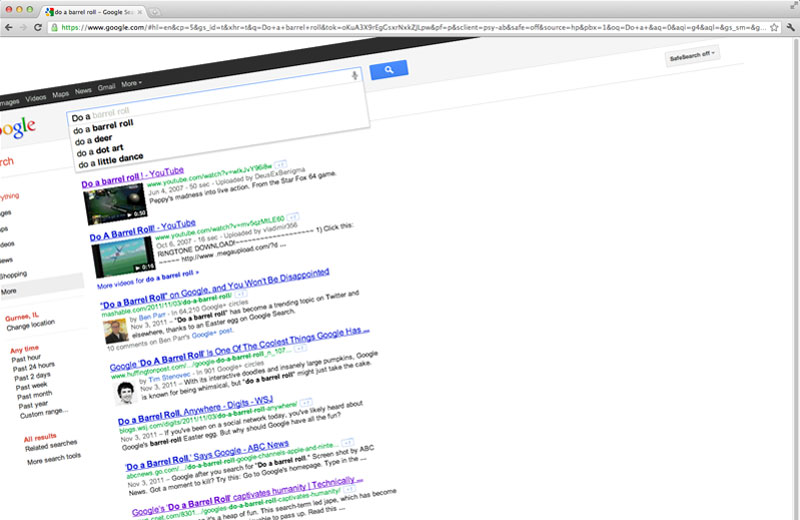Open 'One Of The Coolest Things' Huffington Post result
This screenshot has height=520, width=800.
point(239,349)
